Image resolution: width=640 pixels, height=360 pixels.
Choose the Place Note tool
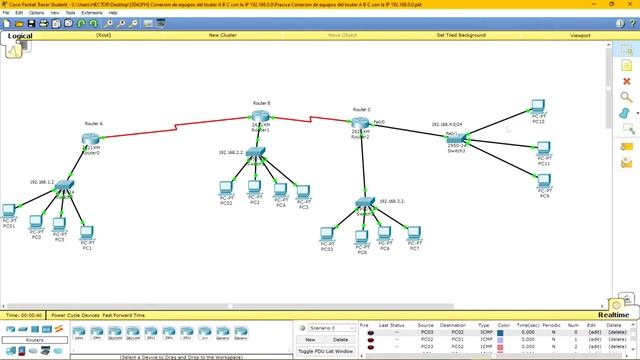click(x=627, y=65)
